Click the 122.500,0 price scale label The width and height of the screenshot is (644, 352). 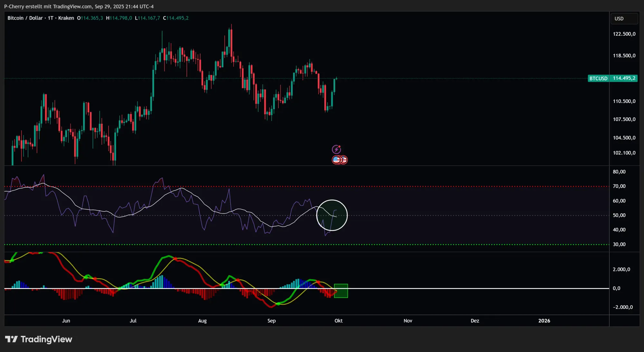[624, 34]
